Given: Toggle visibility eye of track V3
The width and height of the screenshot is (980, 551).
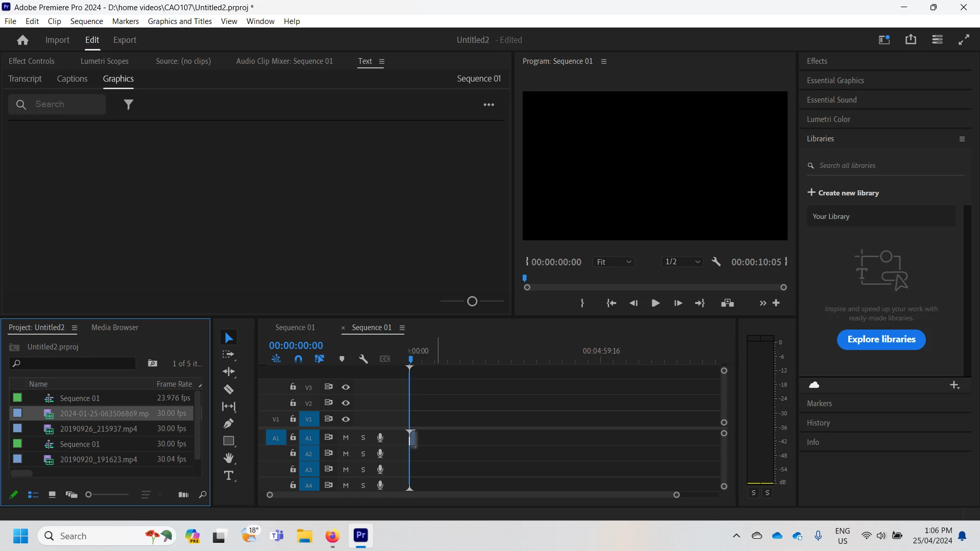Looking at the screenshot, I should [x=346, y=387].
